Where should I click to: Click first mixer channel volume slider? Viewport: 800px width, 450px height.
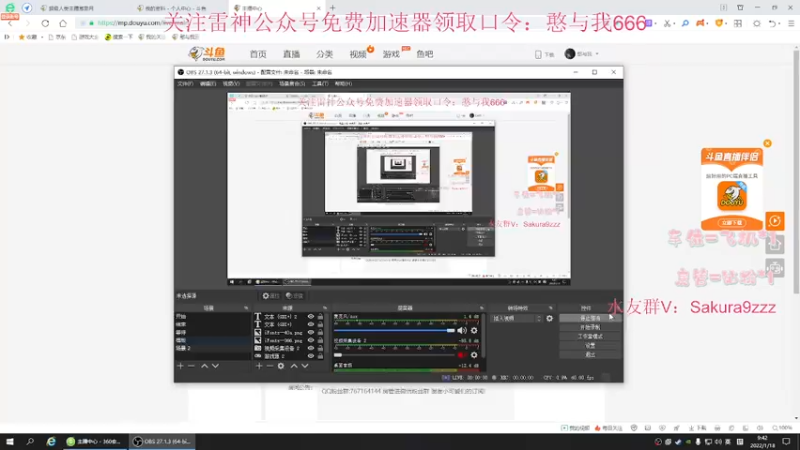click(x=394, y=331)
